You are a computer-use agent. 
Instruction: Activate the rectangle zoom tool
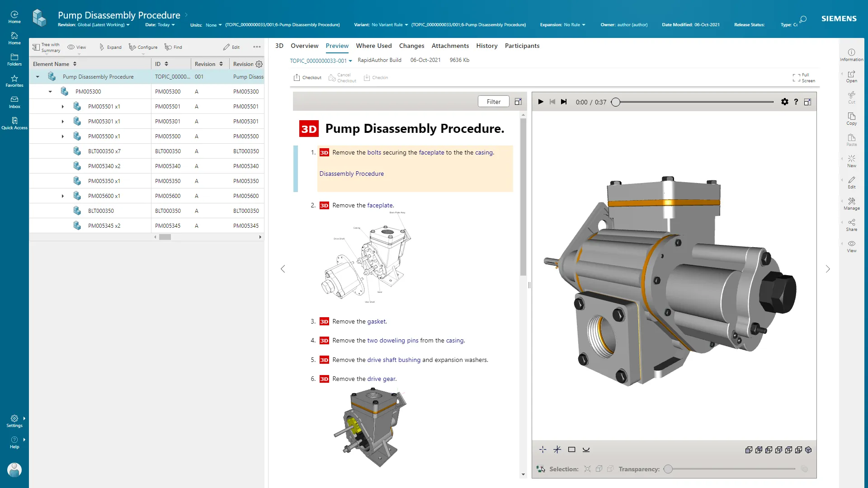571,450
